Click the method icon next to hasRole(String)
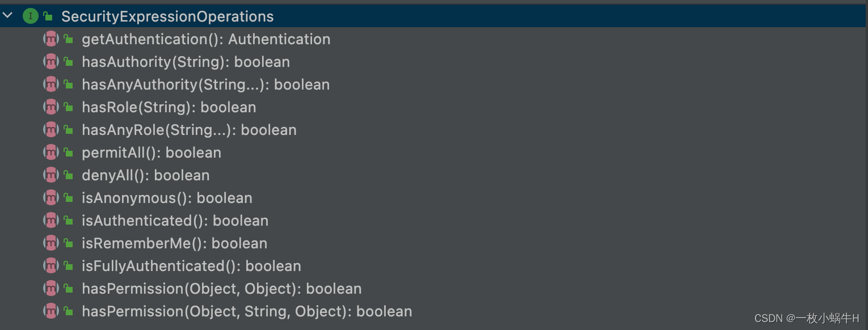Screen dimensions: 868x330 [x=51, y=107]
